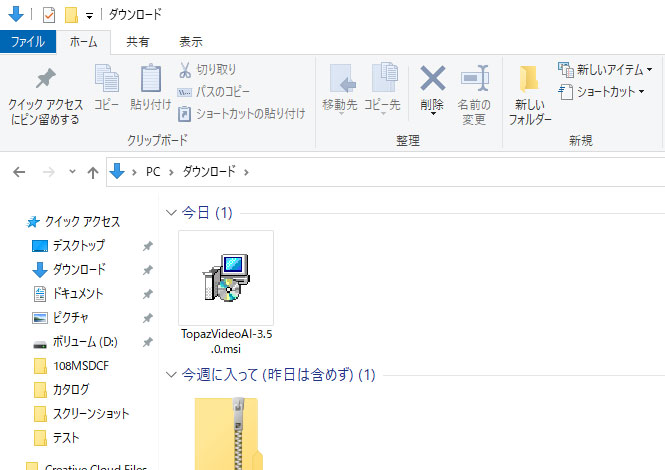Image resolution: width=665 pixels, height=470 pixels.
Task: Create a new folder with 新しいフォルダー
Action: (529, 90)
